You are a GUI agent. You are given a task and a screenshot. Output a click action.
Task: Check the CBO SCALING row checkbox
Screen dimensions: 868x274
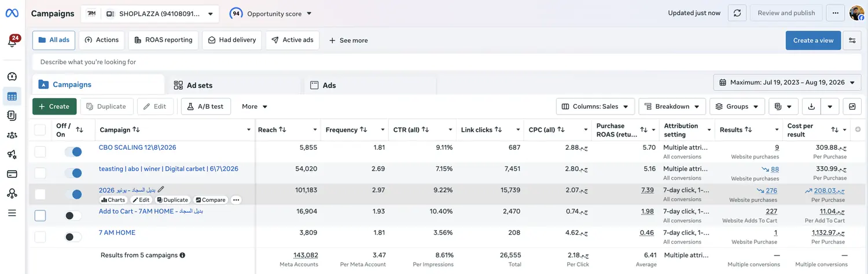tap(40, 151)
